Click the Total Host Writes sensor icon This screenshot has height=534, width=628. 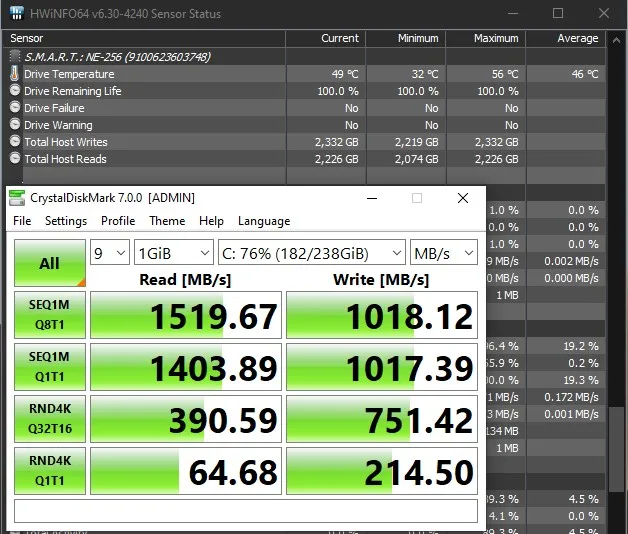(15, 141)
